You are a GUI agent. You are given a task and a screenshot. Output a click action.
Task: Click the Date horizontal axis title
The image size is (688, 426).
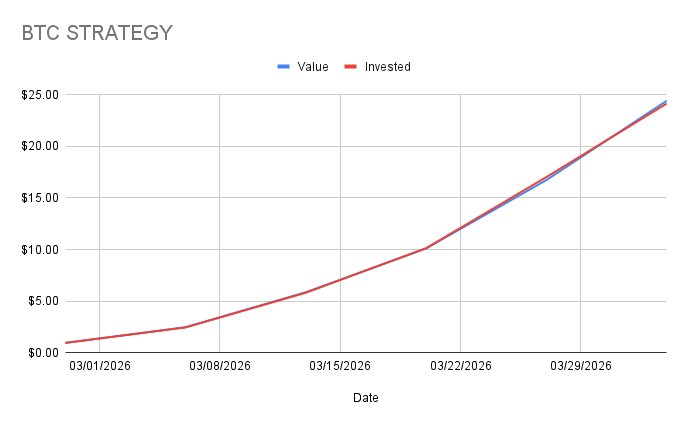[x=365, y=398]
